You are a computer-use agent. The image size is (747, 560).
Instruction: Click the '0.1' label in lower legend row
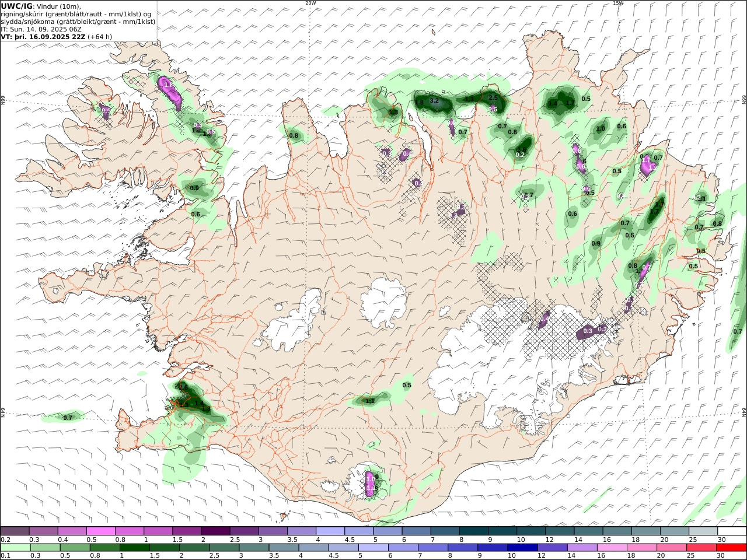point(5,556)
